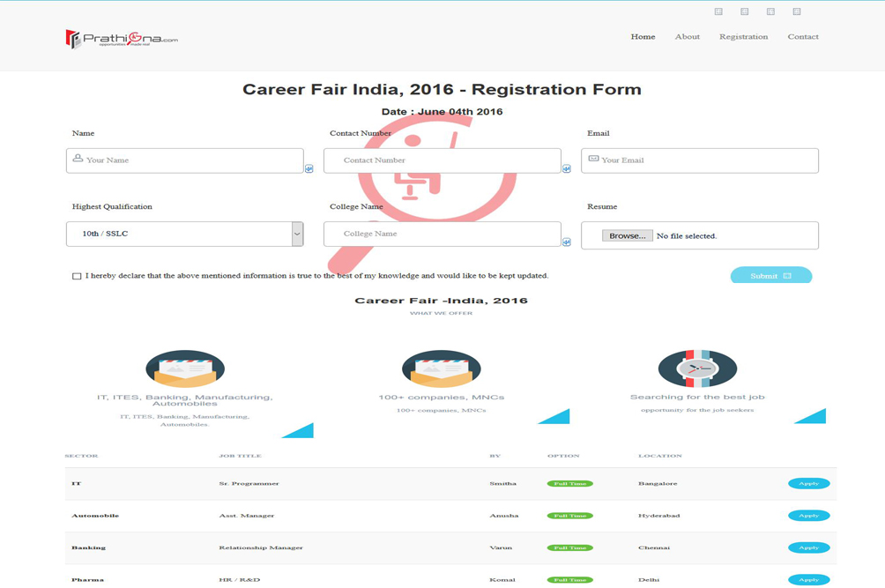Click the small icon right of Name field
Image resolution: width=885 pixels, height=588 pixels.
(309, 168)
